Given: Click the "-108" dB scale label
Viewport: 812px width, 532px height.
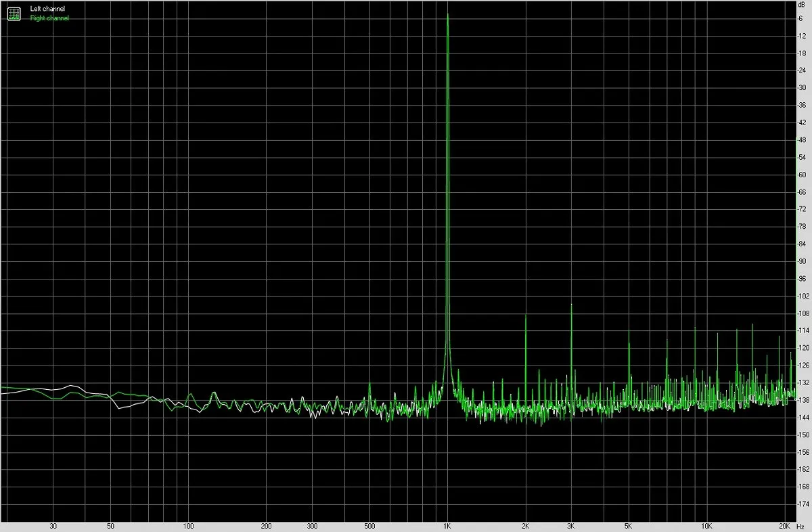Looking at the screenshot, I should [x=803, y=313].
